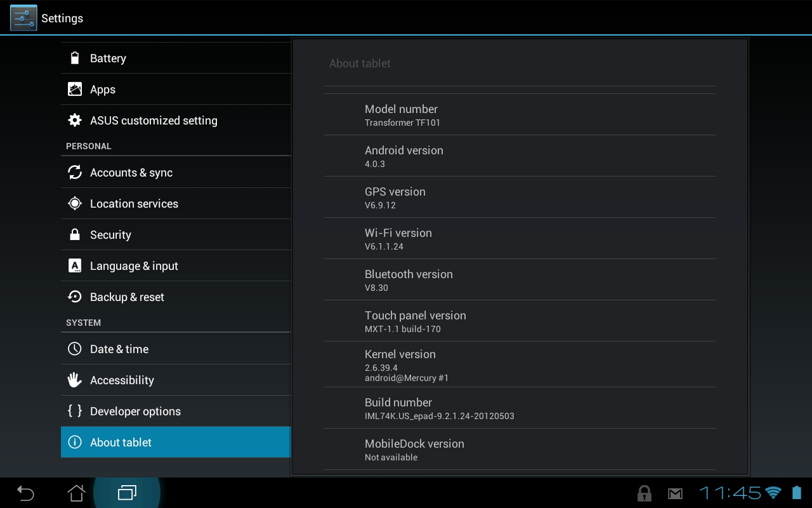Select the Android version row

[520, 156]
